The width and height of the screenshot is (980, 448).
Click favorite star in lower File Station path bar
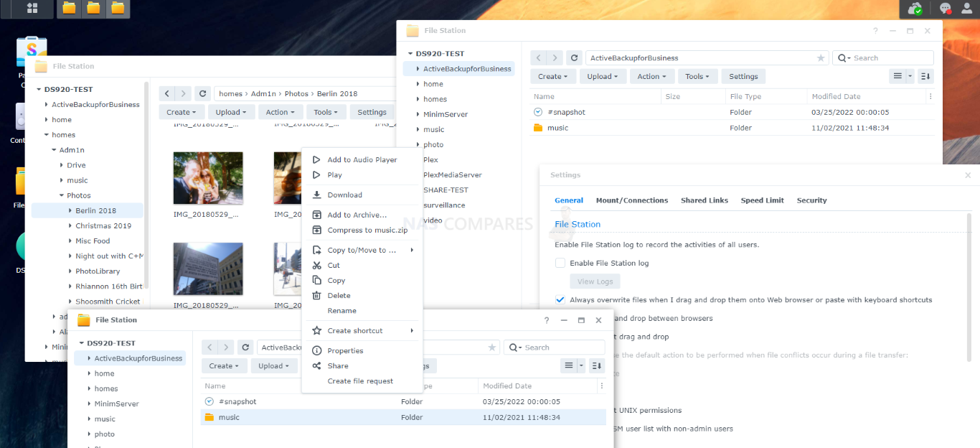coord(492,347)
